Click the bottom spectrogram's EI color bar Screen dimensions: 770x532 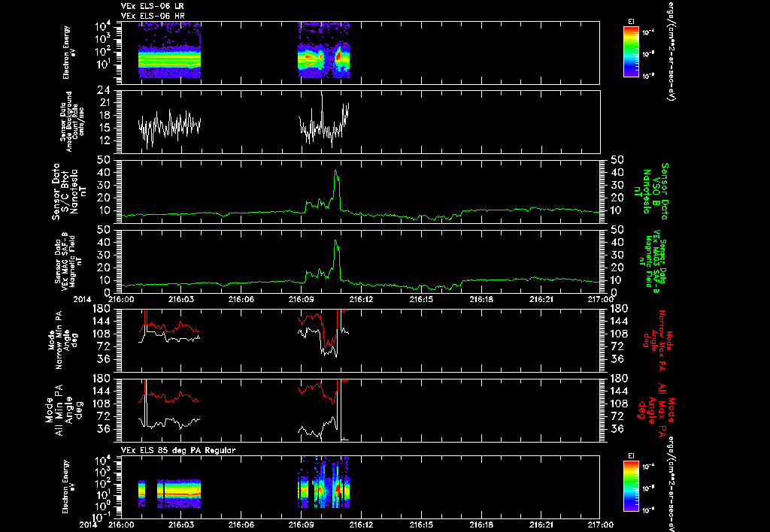[631, 486]
